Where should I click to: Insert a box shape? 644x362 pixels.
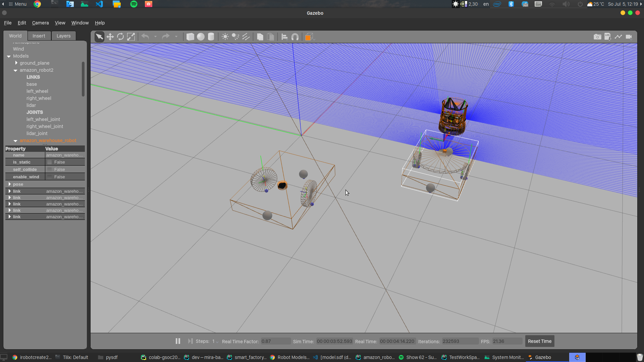click(190, 37)
